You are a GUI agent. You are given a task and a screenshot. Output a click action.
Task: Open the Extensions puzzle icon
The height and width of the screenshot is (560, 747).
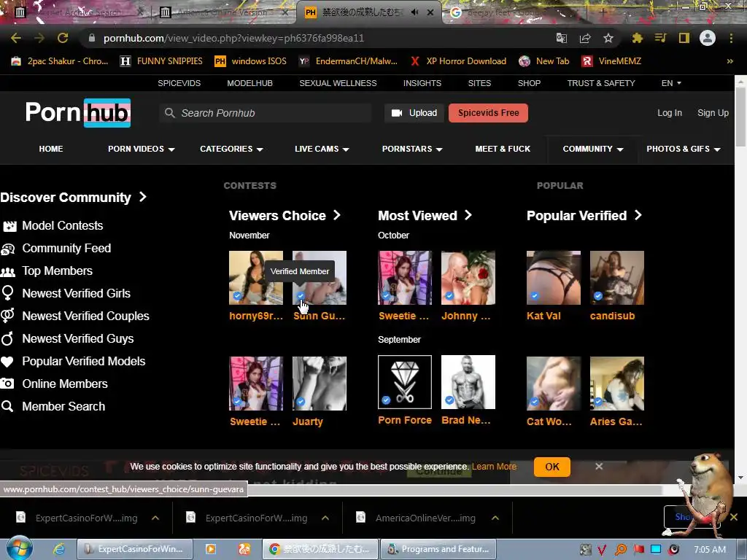click(x=637, y=38)
